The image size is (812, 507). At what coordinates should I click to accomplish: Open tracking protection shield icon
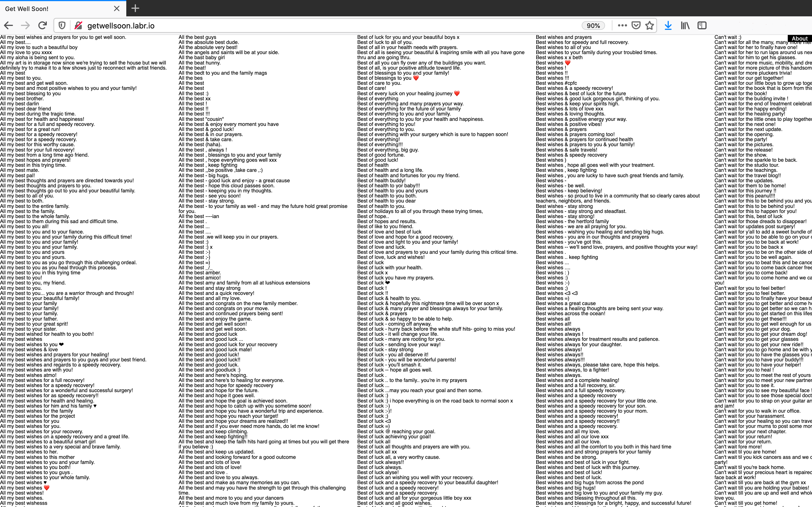[62, 25]
